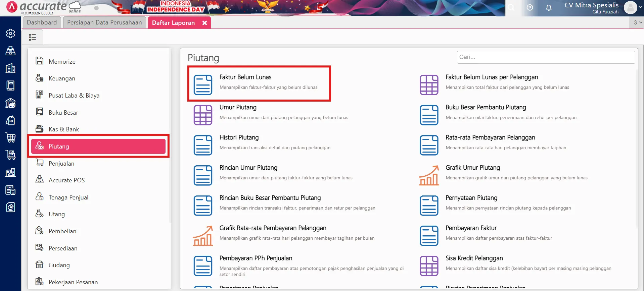Click the Accurate online logo
Viewport: 644px width, 291px height.
pyautogui.click(x=44, y=7)
